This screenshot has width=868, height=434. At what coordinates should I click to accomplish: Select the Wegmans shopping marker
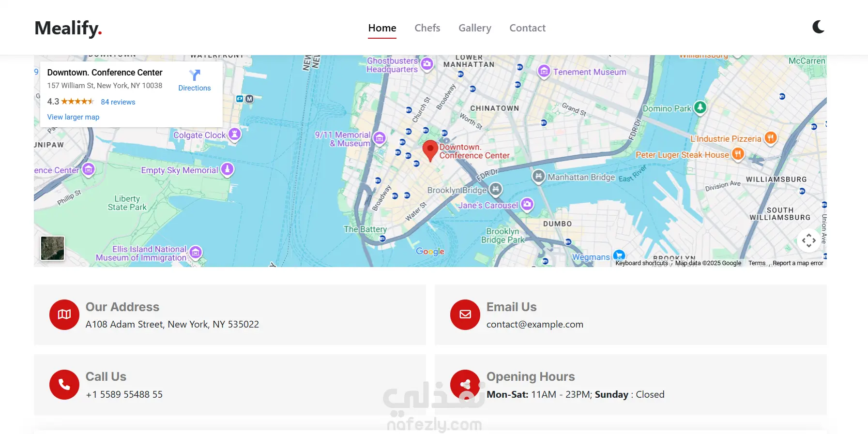[x=619, y=255]
